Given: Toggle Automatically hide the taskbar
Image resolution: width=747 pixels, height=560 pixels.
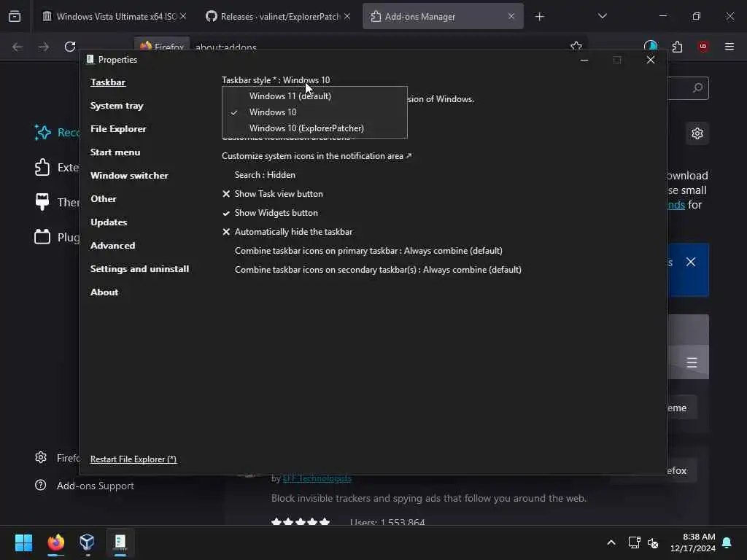Looking at the screenshot, I should [x=287, y=232].
